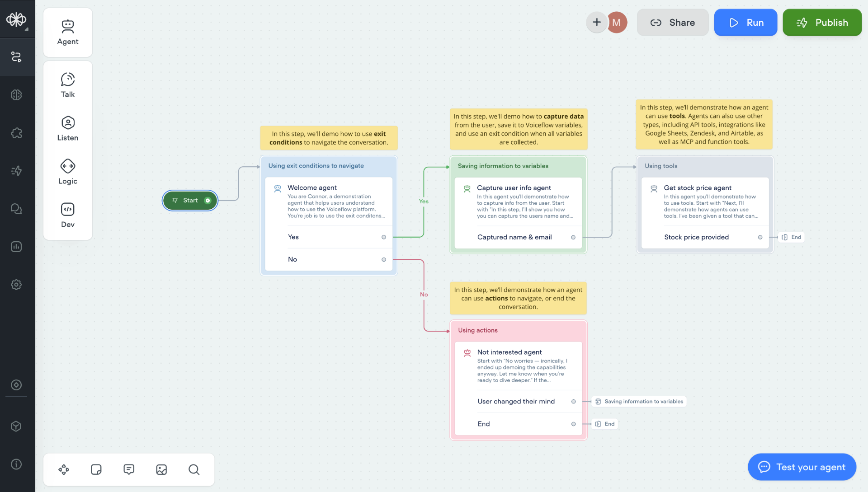Viewport: 868px width, 492px height.
Task: Open the Dev steps menu
Action: point(68,215)
